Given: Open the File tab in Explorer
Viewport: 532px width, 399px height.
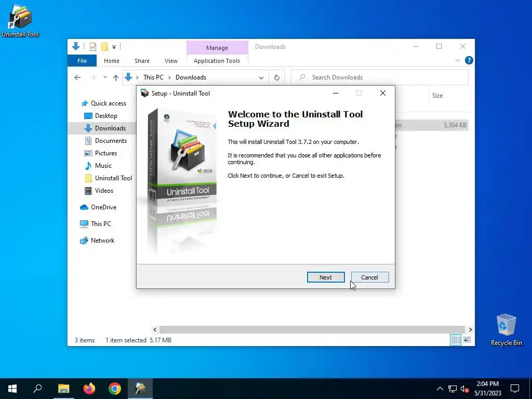Looking at the screenshot, I should click(x=82, y=61).
